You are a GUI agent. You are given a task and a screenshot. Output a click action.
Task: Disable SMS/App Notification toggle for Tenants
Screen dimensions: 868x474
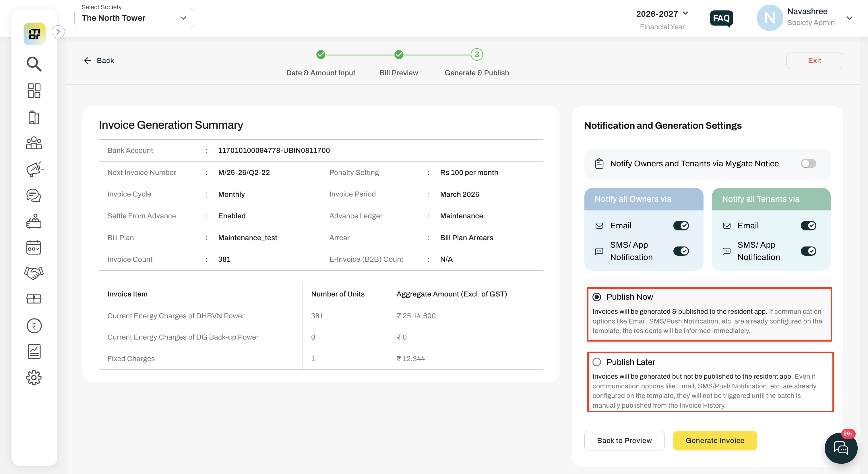point(808,251)
